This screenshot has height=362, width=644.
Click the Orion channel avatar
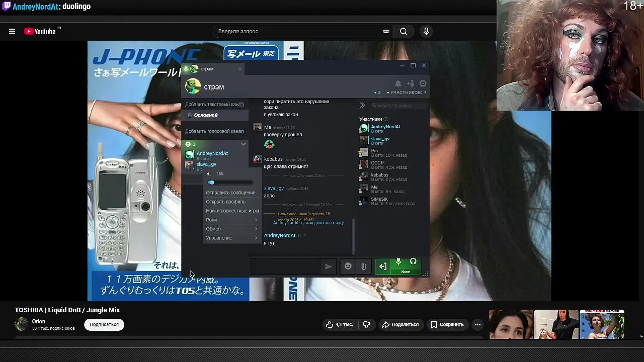pyautogui.click(x=21, y=324)
